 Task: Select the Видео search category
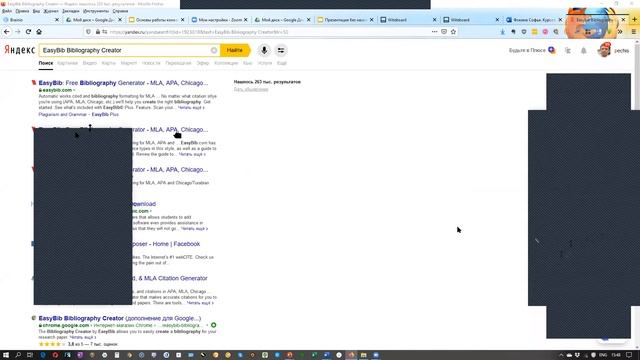pos(90,63)
